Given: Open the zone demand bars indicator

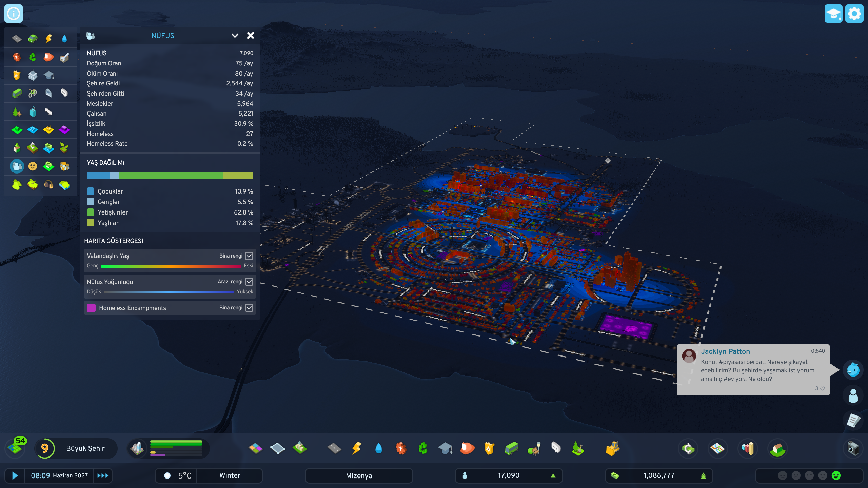Looking at the screenshot, I should (169, 448).
